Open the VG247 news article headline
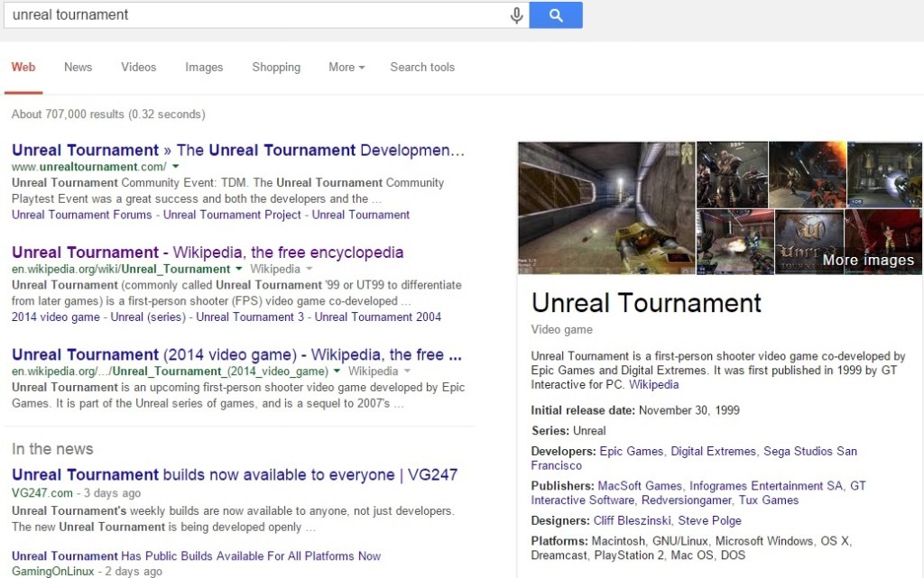Image resolution: width=924 pixels, height=578 pixels. pos(235,474)
